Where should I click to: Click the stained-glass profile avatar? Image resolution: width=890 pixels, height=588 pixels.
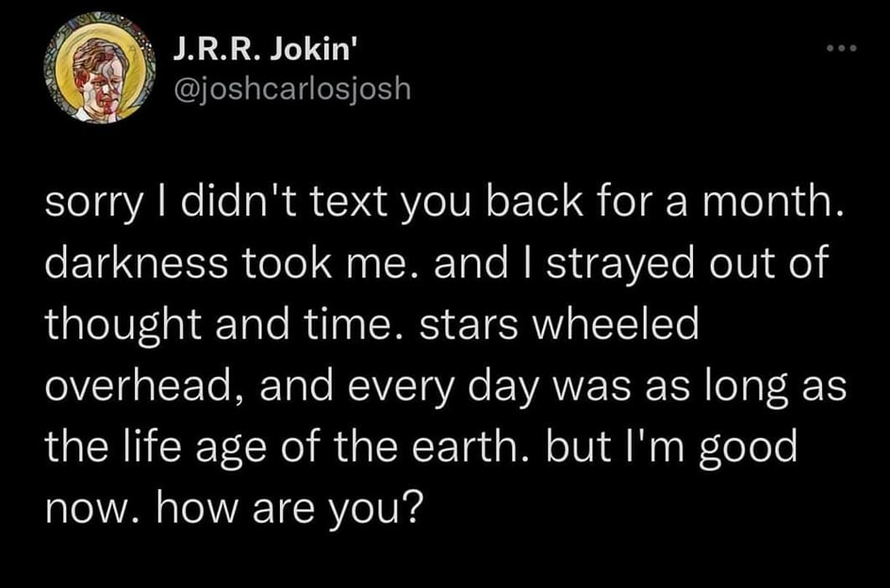99,68
